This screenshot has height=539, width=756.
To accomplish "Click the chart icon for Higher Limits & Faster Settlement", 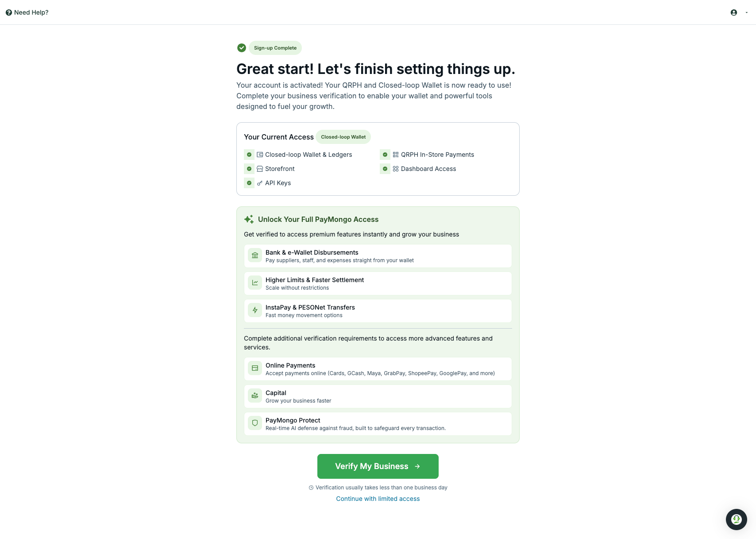I will pyautogui.click(x=255, y=283).
